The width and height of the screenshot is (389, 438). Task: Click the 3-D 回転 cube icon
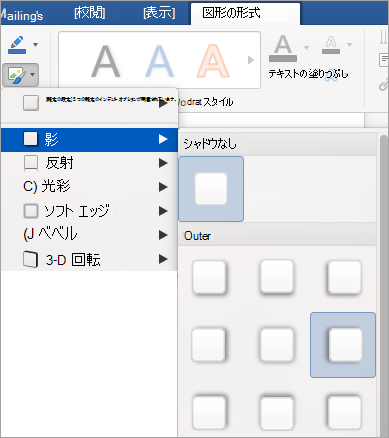tap(30, 259)
